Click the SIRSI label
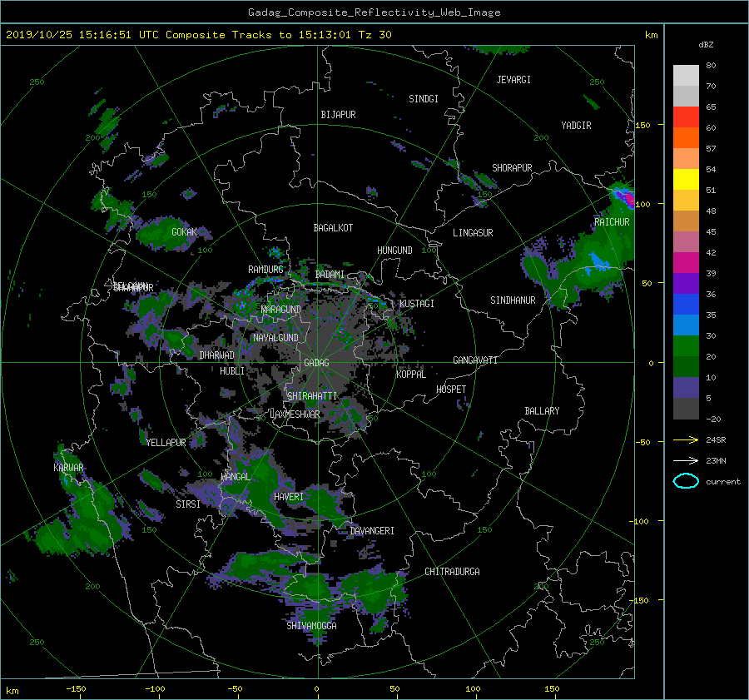The image size is (749, 700). pos(188,504)
